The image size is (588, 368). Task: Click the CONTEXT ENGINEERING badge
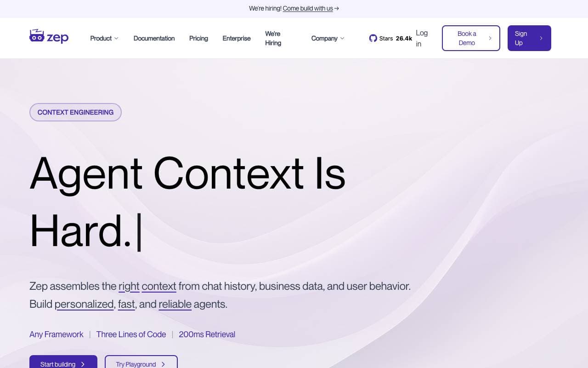(x=75, y=112)
